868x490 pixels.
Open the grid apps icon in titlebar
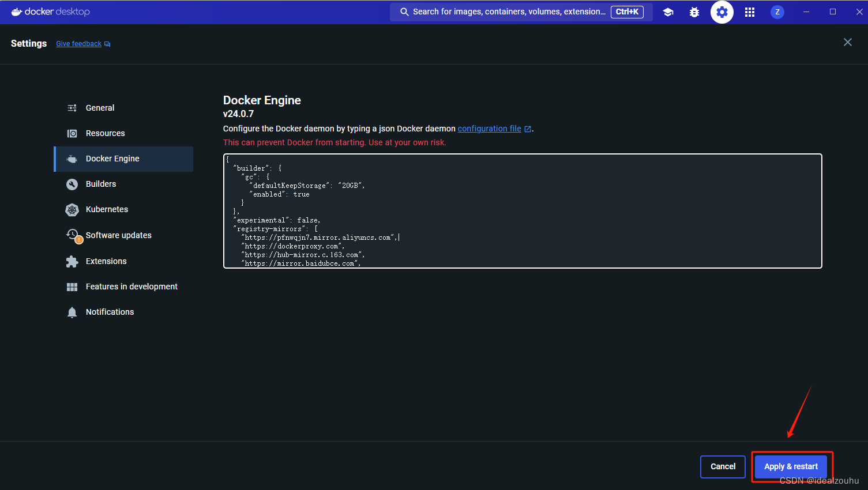(x=749, y=12)
